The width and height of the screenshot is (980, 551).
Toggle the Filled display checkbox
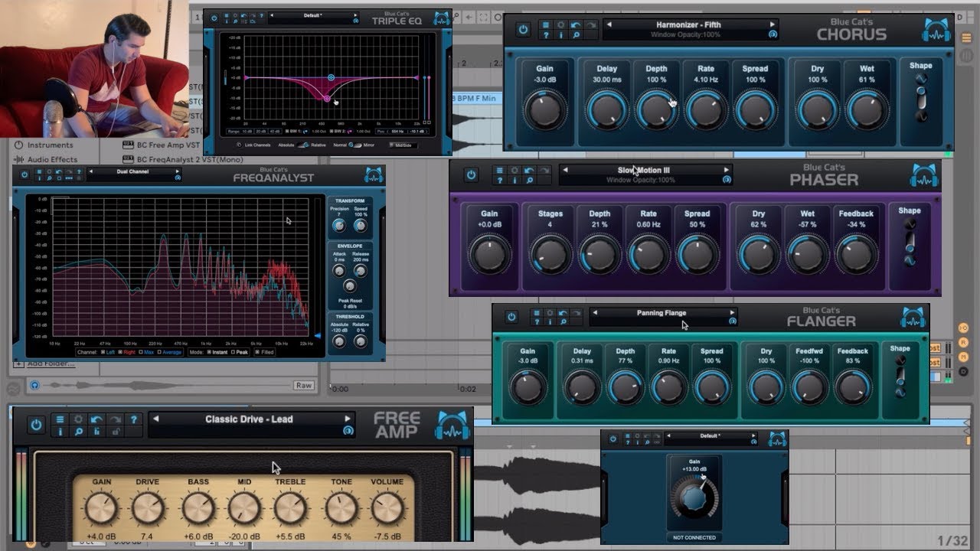(256, 352)
